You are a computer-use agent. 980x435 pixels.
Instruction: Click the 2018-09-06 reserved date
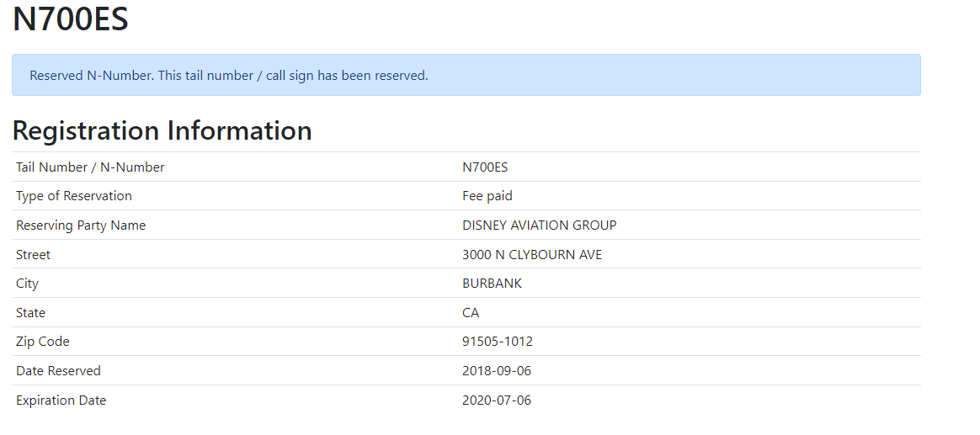point(496,371)
